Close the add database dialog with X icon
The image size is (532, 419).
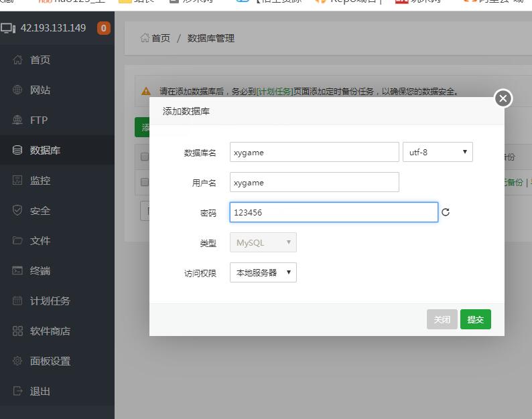[503, 99]
